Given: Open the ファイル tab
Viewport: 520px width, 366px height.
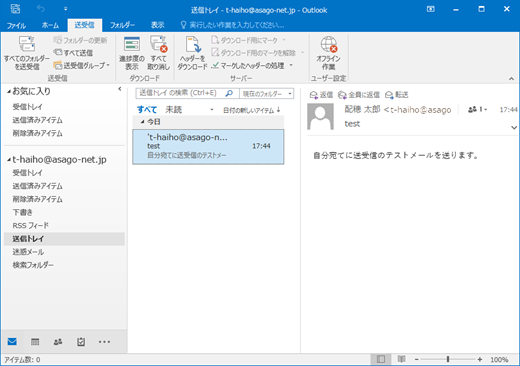Looking at the screenshot, I should [x=16, y=25].
